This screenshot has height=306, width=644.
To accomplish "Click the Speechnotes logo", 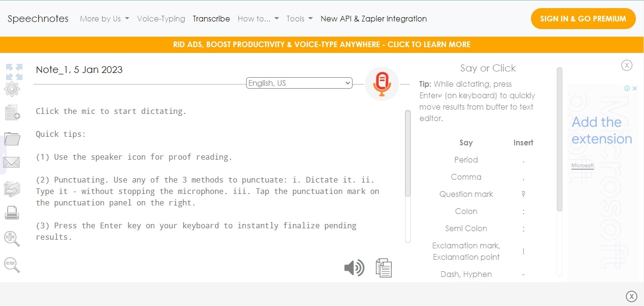I will point(38,19).
